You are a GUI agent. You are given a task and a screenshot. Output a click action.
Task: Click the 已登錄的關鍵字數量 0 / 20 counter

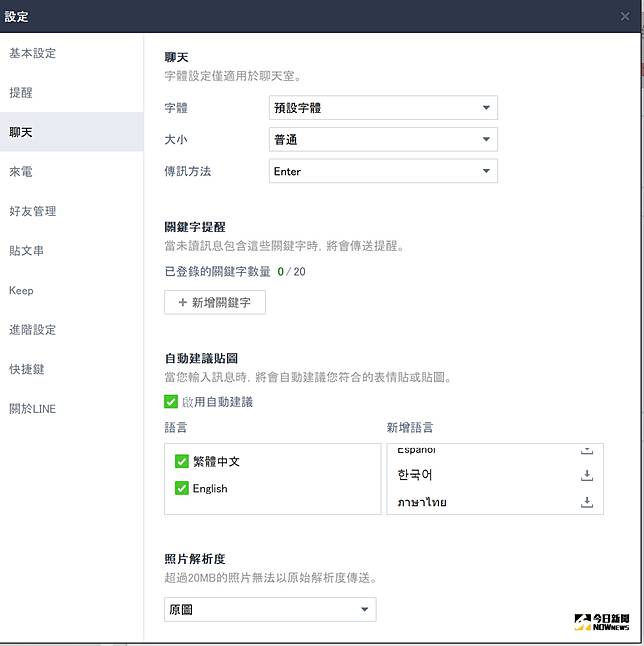point(235,272)
